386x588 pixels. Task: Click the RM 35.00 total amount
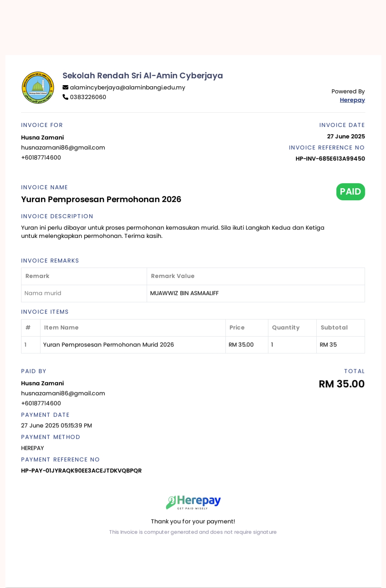[342, 384]
